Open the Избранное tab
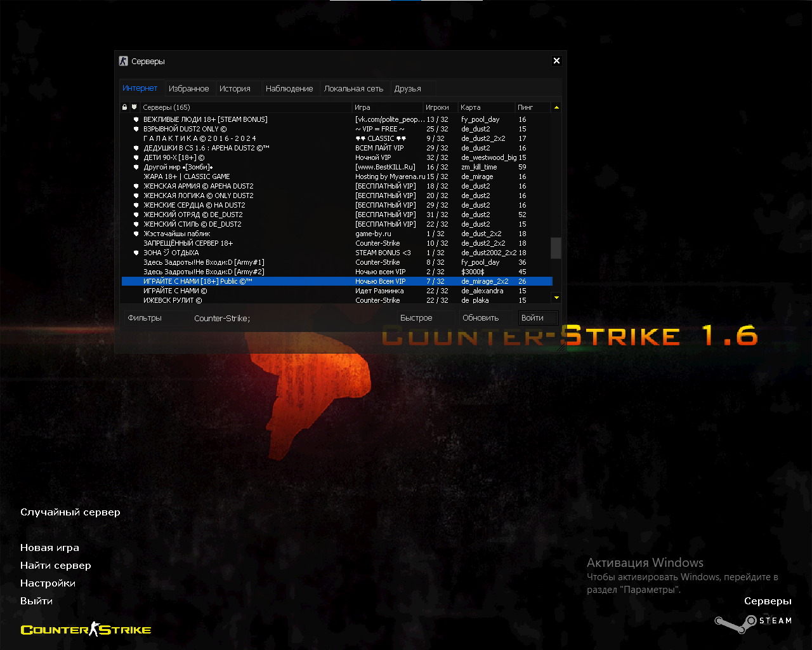 tap(188, 88)
